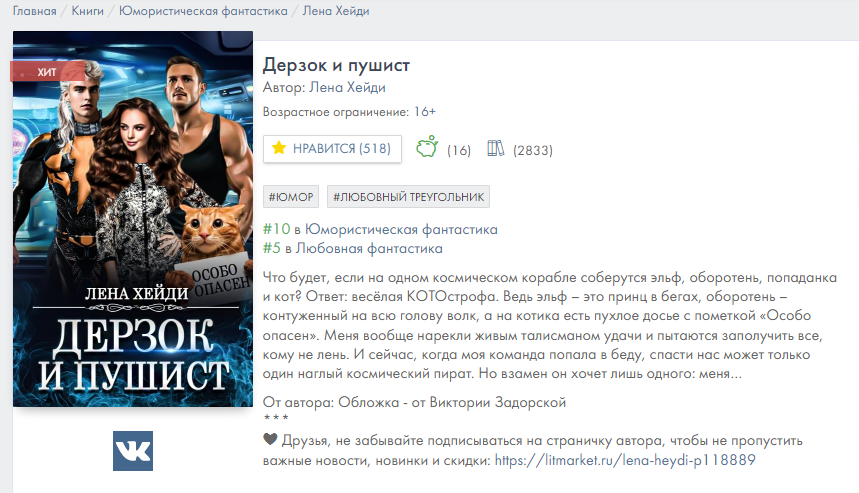Open the #ЮМОР tag
The image size is (859, 493).
[x=291, y=197]
